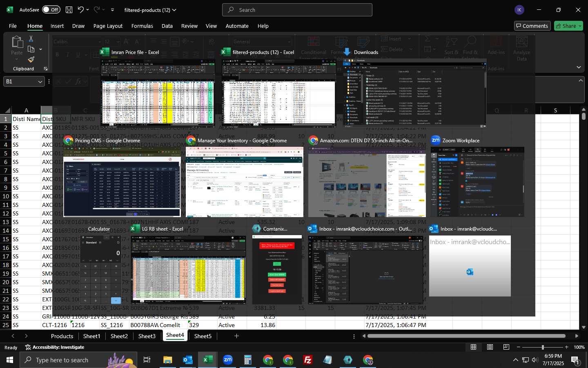Select the CLT-1216 cell in row 25
588x368 pixels.
coord(56,325)
